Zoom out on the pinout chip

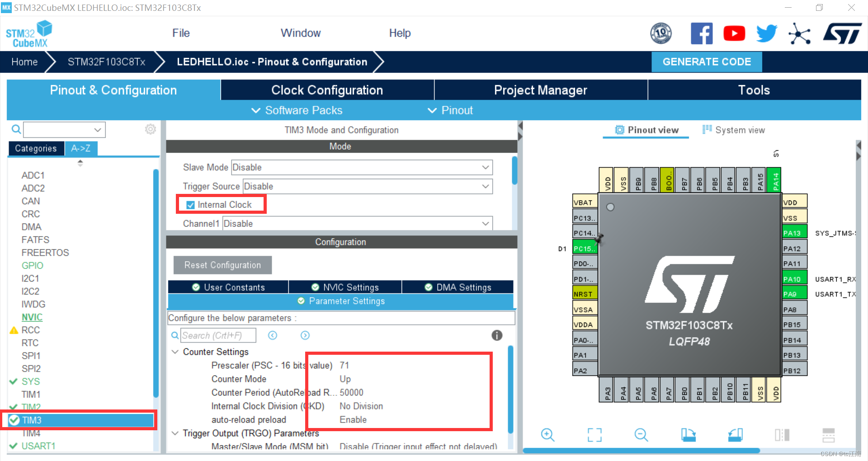[x=641, y=435]
